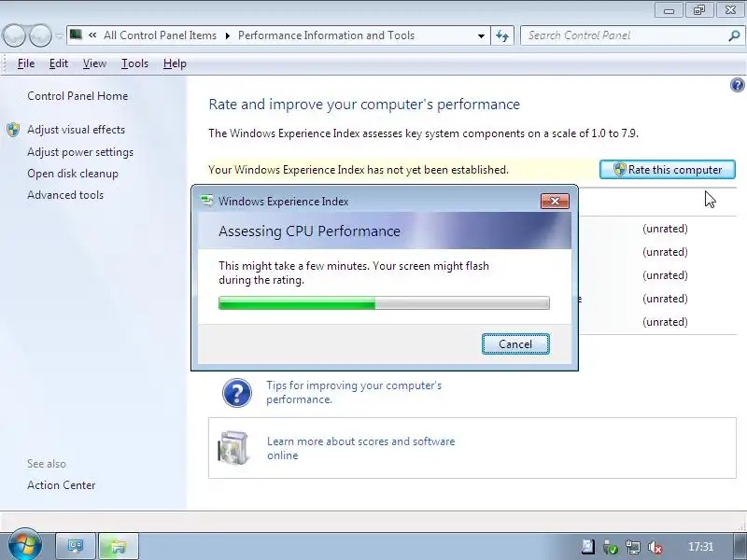747x560 pixels.
Task: Click the leftmost system tray document icon
Action: click(588, 547)
